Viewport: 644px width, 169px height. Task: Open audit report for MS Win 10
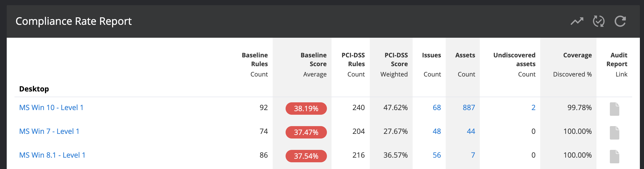coord(615,109)
